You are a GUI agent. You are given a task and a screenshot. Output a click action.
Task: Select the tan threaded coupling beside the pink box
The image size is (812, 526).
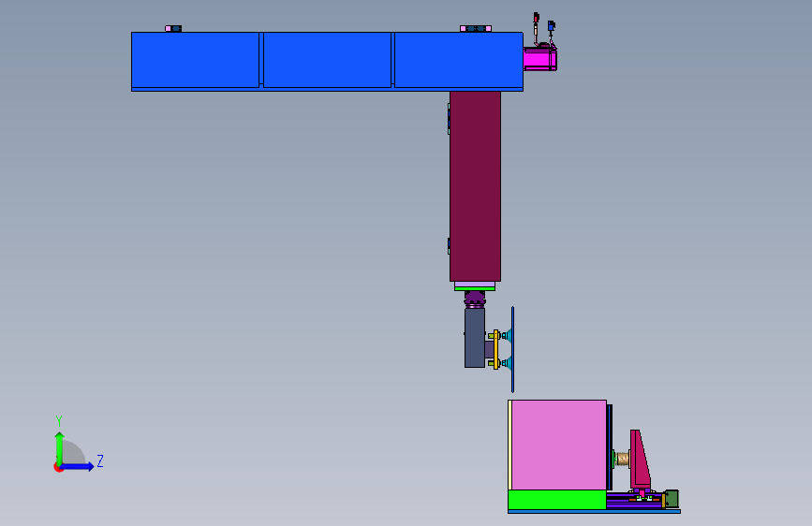point(624,459)
